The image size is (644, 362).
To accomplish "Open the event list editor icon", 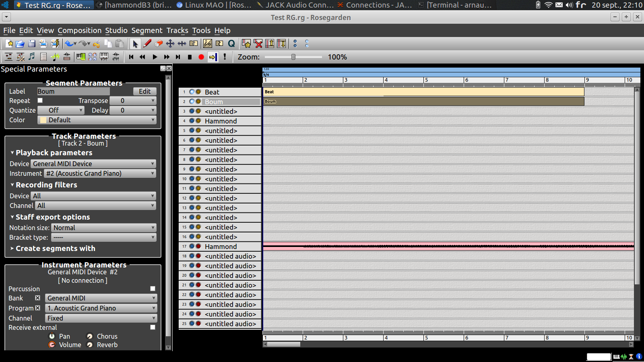I will pos(43,57).
